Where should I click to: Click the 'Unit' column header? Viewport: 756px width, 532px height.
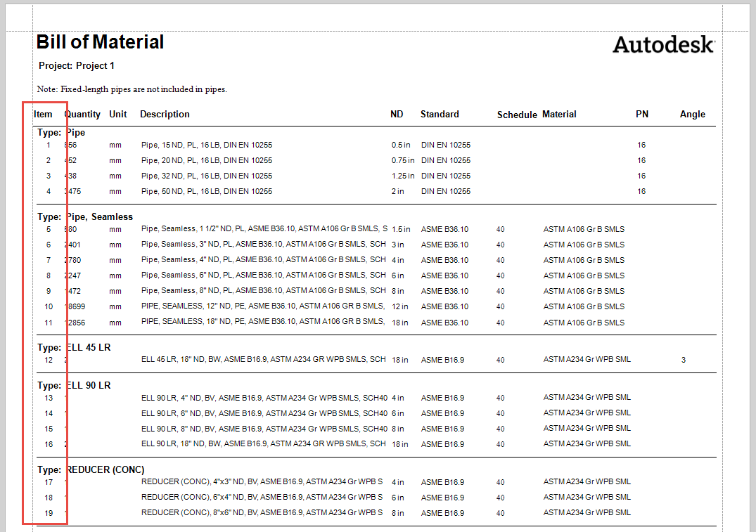pyautogui.click(x=117, y=115)
